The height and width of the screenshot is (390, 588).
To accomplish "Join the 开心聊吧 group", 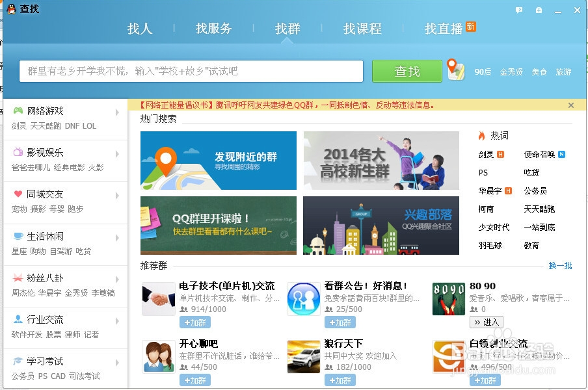I will tap(195, 380).
